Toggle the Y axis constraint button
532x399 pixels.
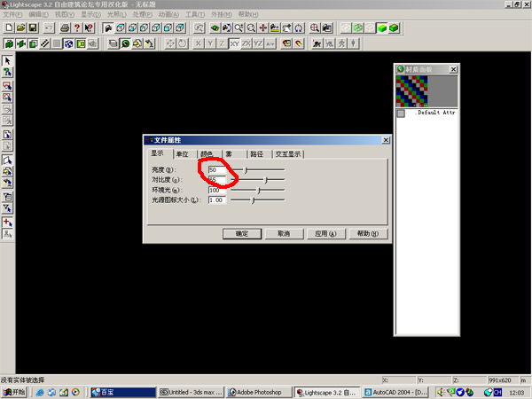[210, 43]
